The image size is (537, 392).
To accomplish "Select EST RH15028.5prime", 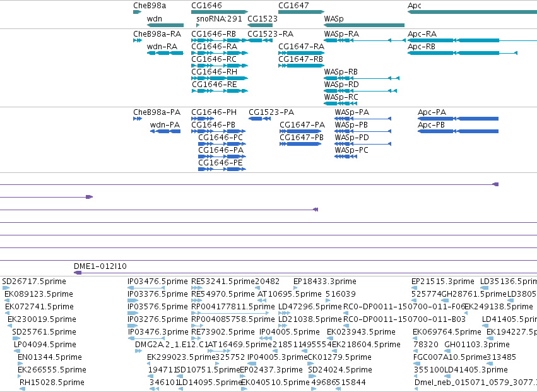I will click(x=22, y=389).
